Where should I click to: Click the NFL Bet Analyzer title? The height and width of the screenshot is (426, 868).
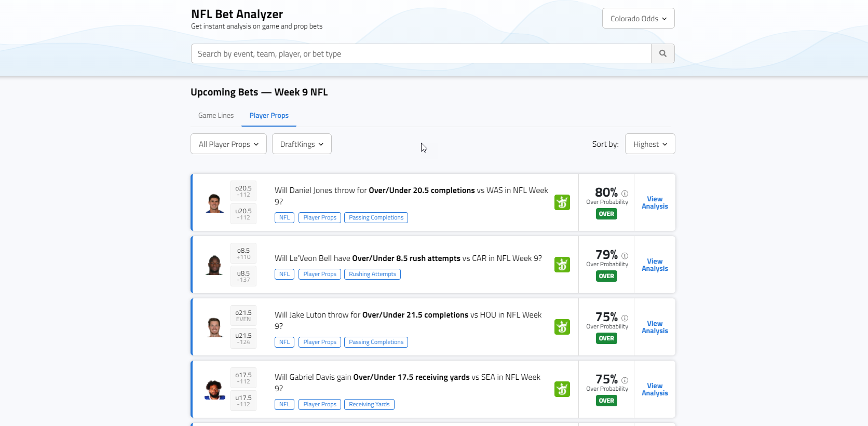[237, 15]
